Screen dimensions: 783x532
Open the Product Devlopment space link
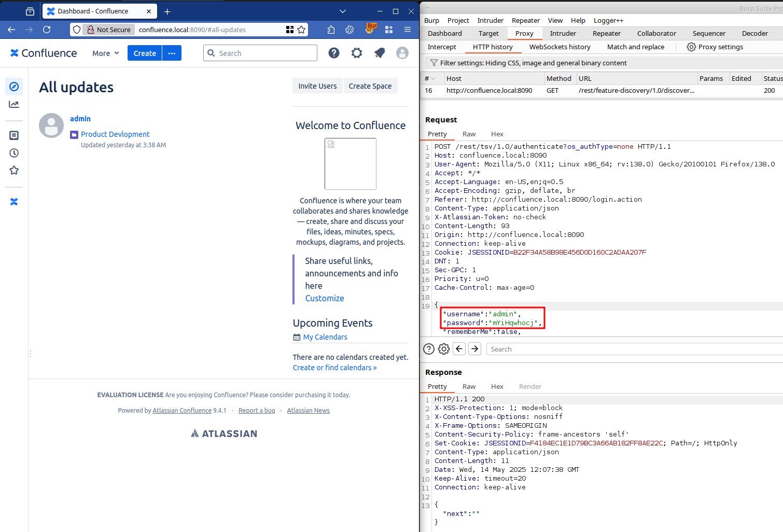115,134
